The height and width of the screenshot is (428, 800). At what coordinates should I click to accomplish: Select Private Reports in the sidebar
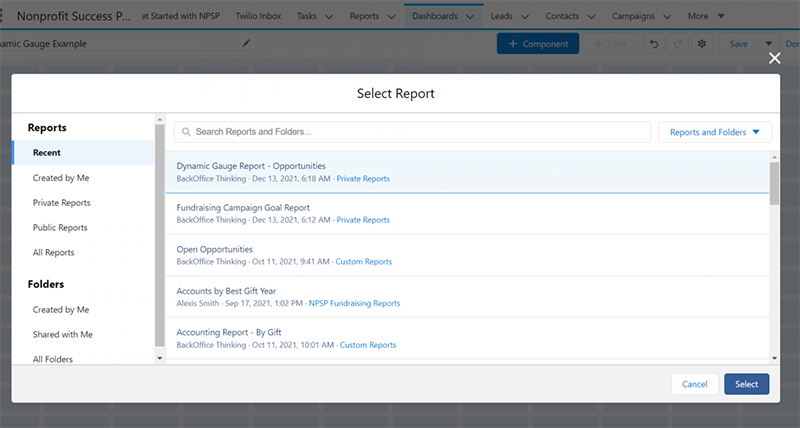coord(61,203)
